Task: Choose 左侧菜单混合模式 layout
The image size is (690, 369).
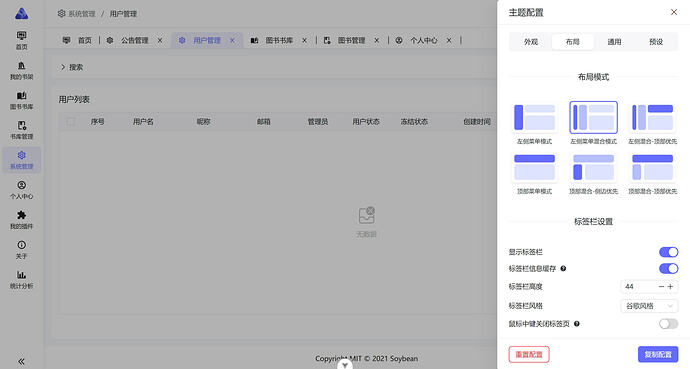Action: coord(593,117)
